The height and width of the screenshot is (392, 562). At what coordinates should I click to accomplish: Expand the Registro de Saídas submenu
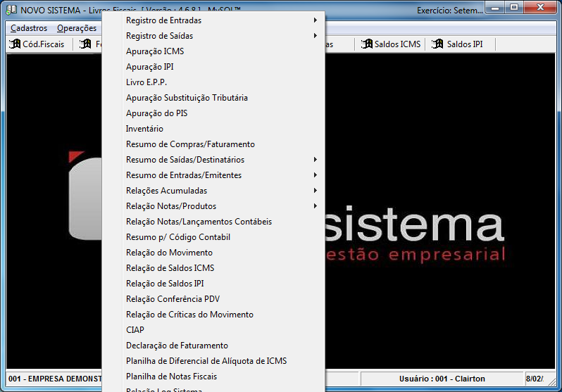pyautogui.click(x=213, y=36)
